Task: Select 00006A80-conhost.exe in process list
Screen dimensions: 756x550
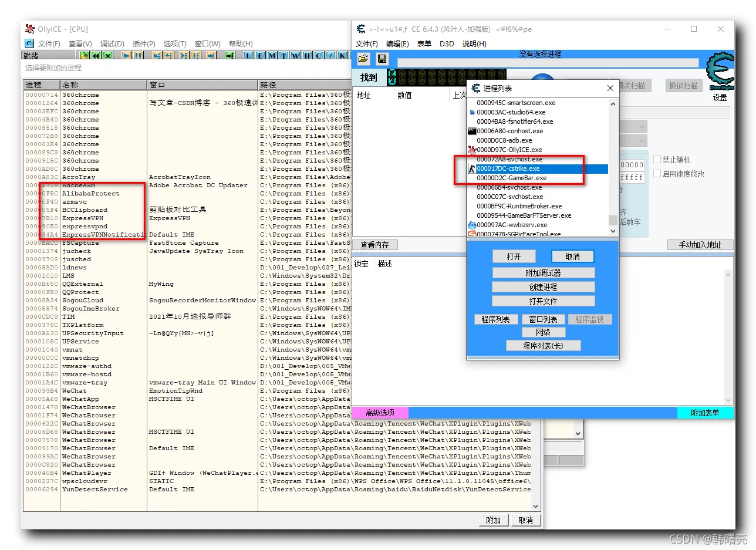Action: [537, 131]
